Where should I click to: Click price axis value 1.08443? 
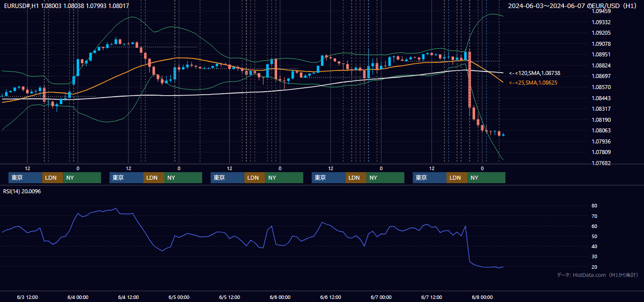pyautogui.click(x=601, y=98)
